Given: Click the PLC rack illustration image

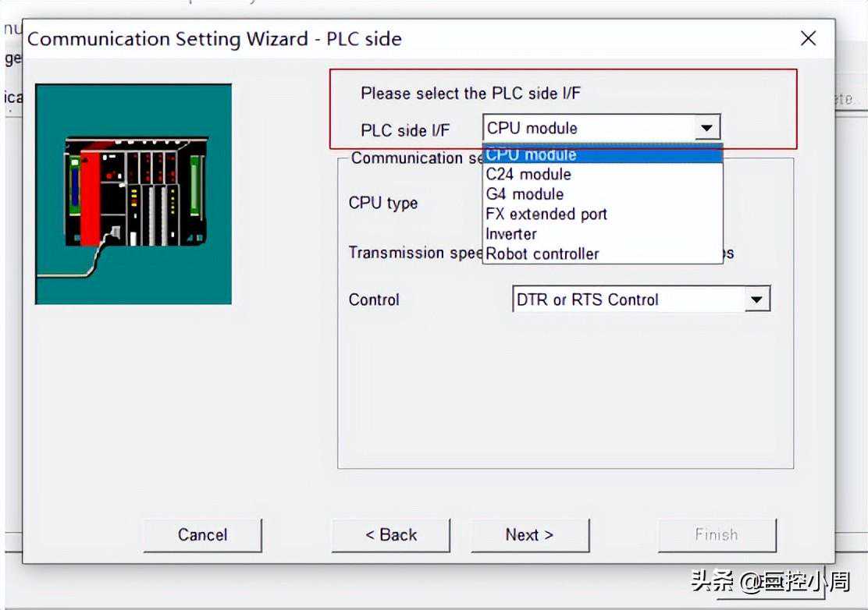Looking at the screenshot, I should (133, 193).
